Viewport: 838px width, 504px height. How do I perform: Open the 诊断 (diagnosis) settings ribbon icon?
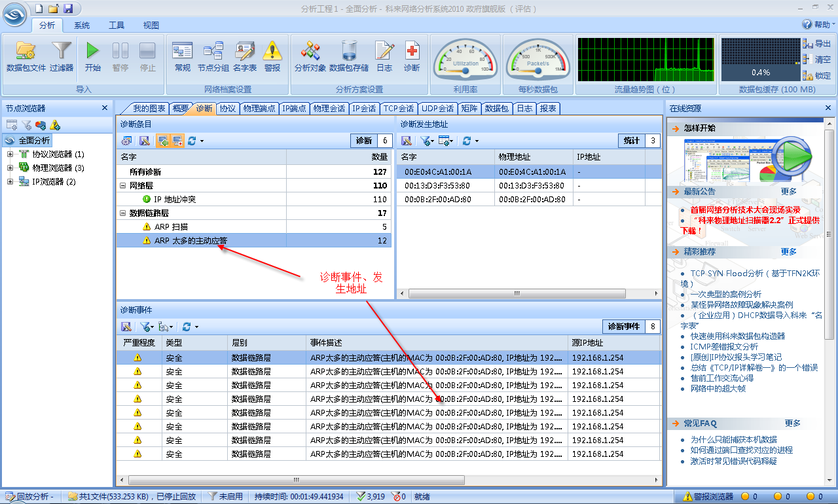tap(412, 52)
